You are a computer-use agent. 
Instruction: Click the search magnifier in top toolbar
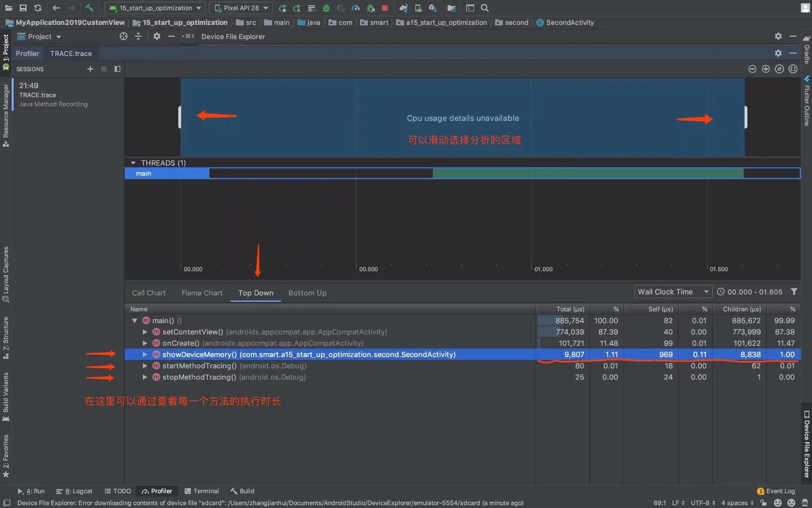485,8
